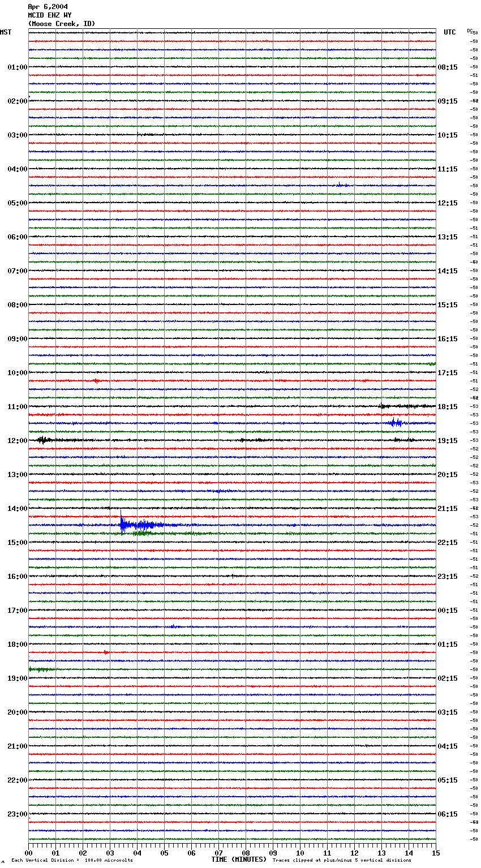Select the "02:00" MST time label

pyautogui.click(x=18, y=101)
